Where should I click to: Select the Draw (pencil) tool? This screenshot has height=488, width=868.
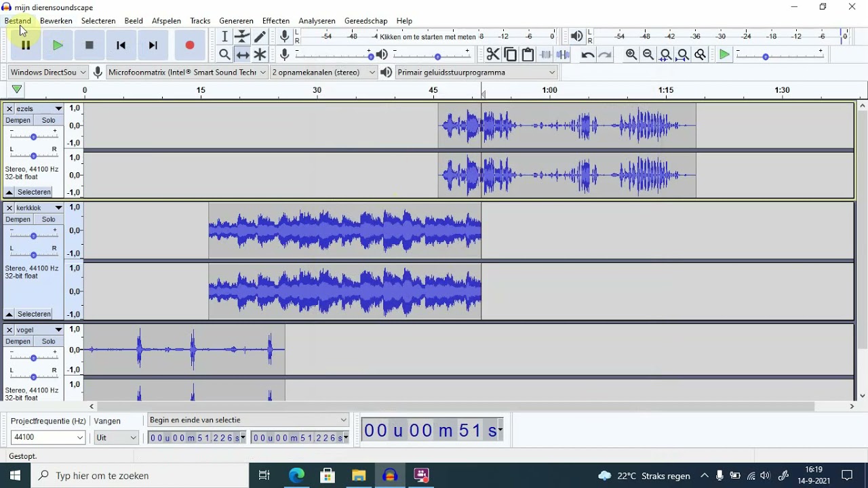(260, 37)
